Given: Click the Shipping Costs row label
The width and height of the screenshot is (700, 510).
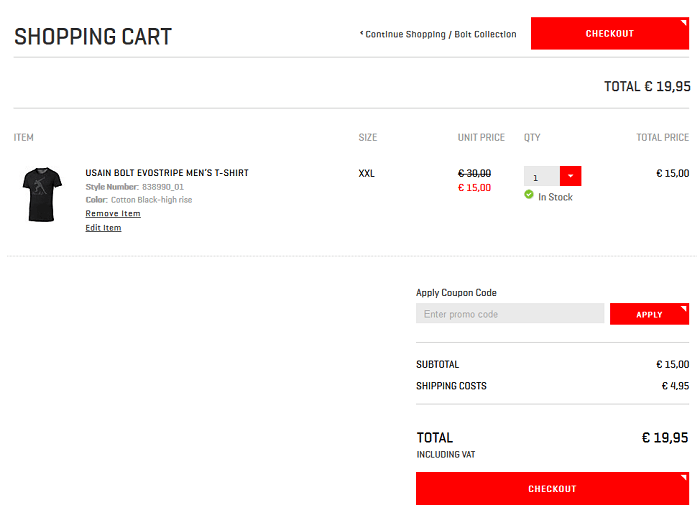Looking at the screenshot, I should tap(451, 386).
